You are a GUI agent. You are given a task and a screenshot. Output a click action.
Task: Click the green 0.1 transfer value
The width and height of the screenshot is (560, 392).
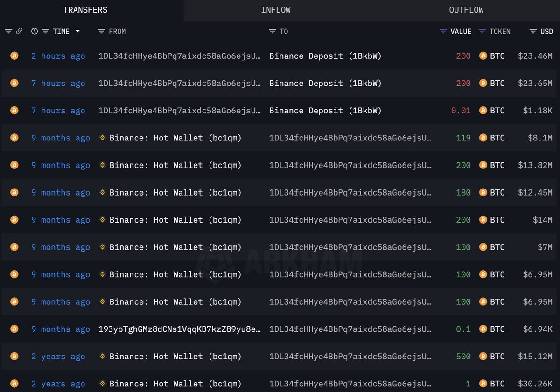pos(463,329)
